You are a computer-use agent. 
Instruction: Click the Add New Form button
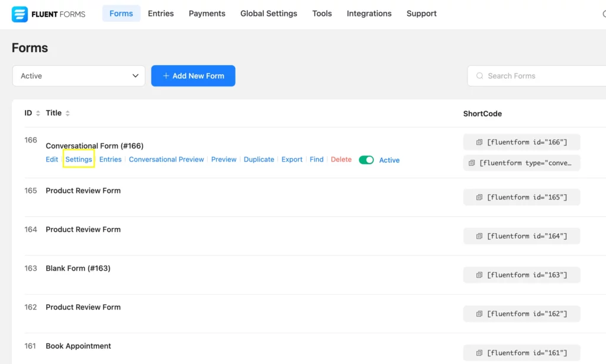pyautogui.click(x=194, y=76)
